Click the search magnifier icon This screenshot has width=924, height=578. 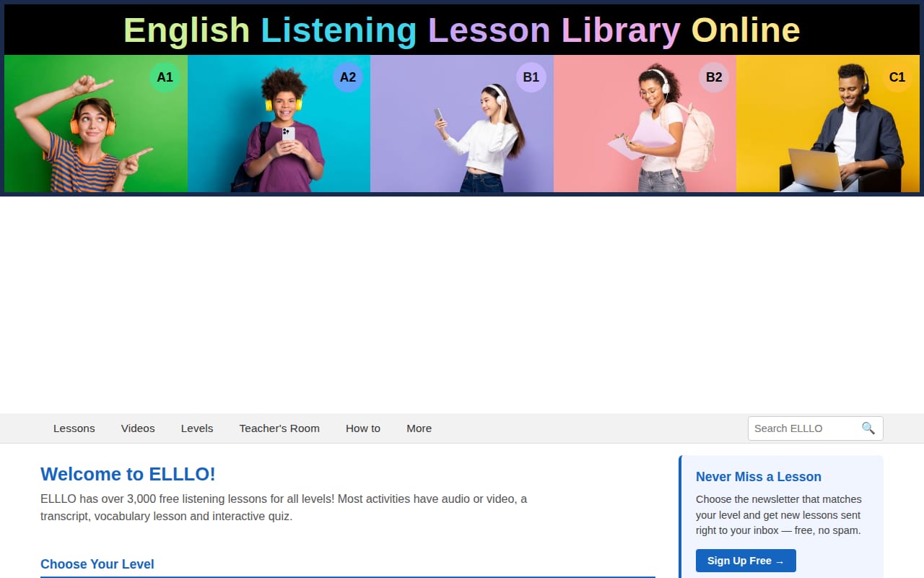pyautogui.click(x=868, y=428)
